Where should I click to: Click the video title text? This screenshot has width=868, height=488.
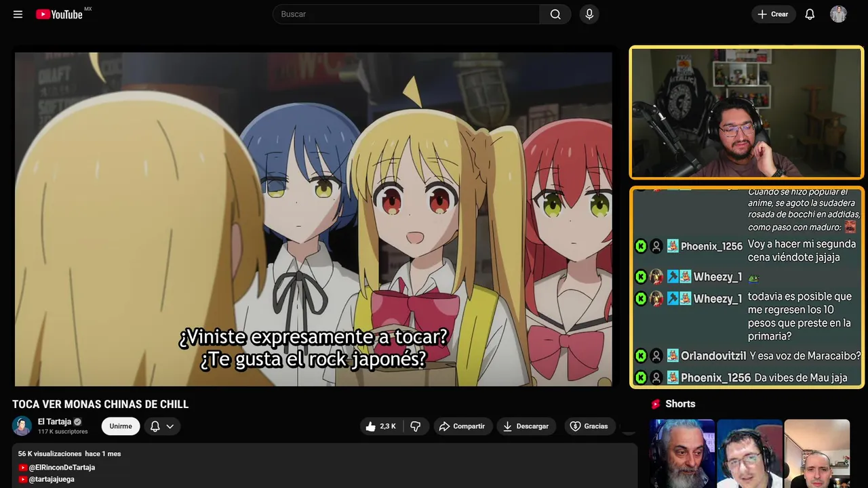100,404
